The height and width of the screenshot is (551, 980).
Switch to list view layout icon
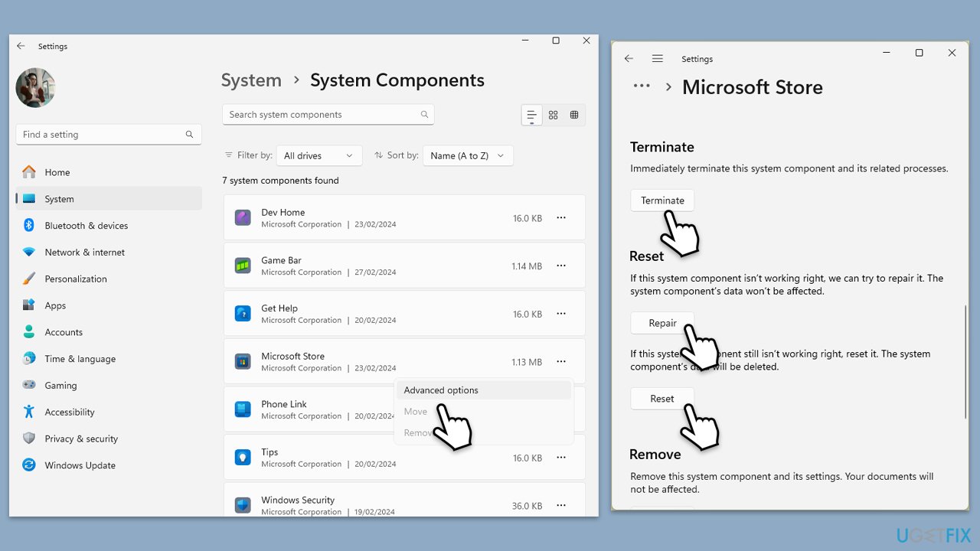click(x=531, y=115)
